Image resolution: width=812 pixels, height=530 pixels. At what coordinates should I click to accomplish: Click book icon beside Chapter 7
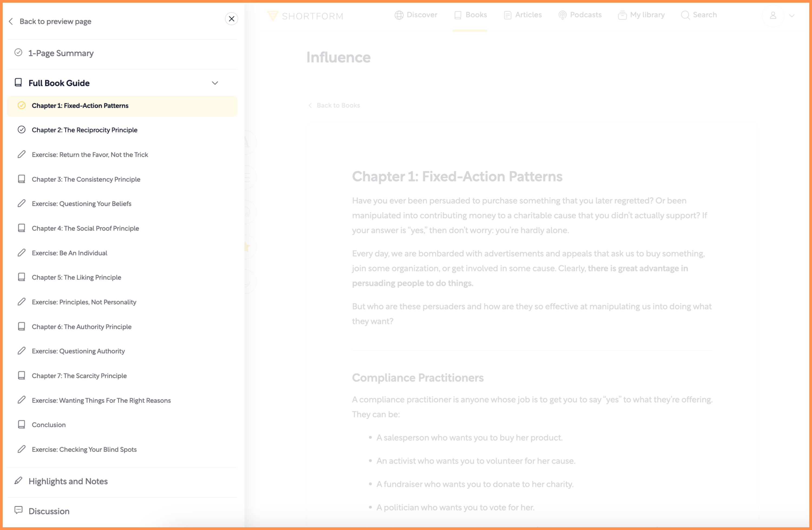(x=21, y=376)
